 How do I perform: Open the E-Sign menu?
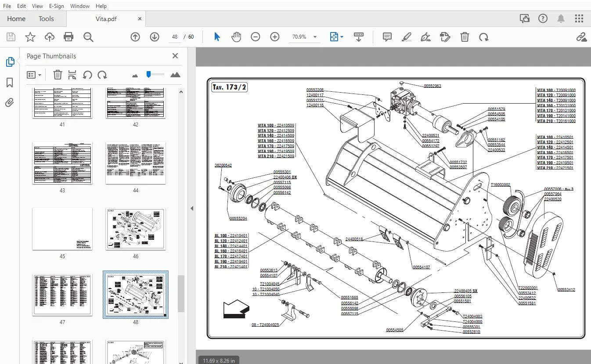56,6
